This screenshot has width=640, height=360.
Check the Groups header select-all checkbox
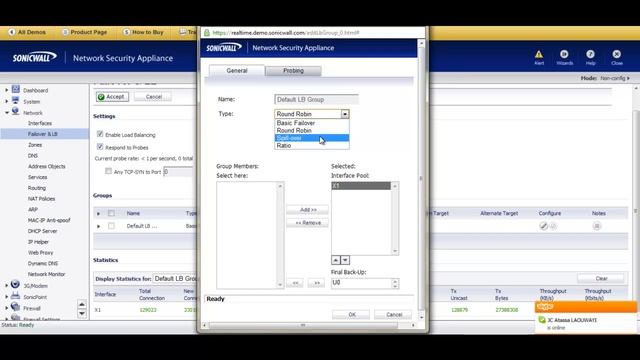(111, 213)
